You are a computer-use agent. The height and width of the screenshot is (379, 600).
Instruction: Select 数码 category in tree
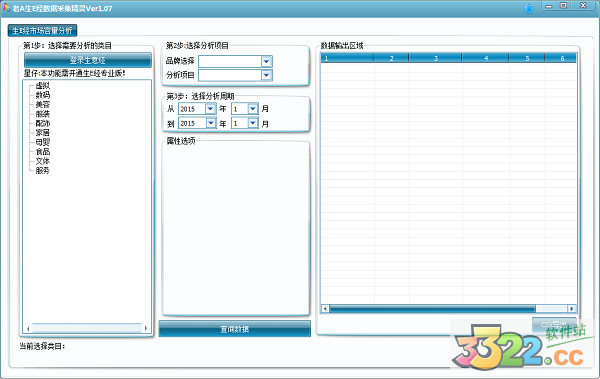(42, 95)
